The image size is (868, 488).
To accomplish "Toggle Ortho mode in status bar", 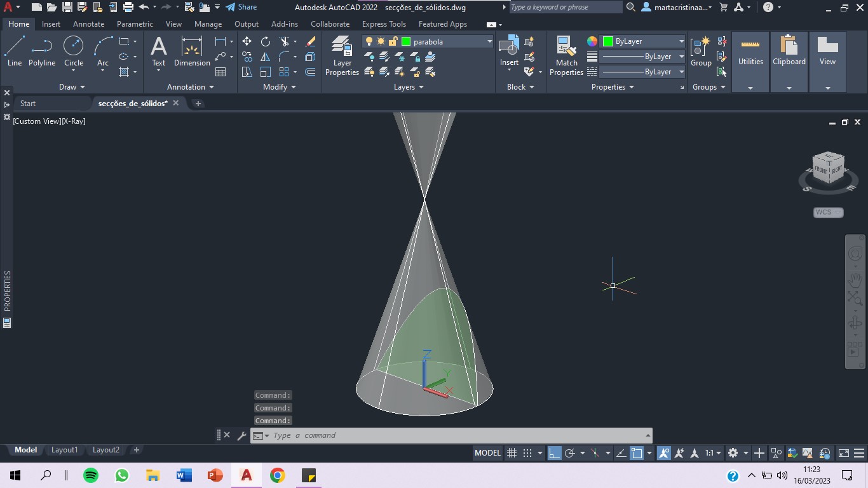I will coord(554,453).
